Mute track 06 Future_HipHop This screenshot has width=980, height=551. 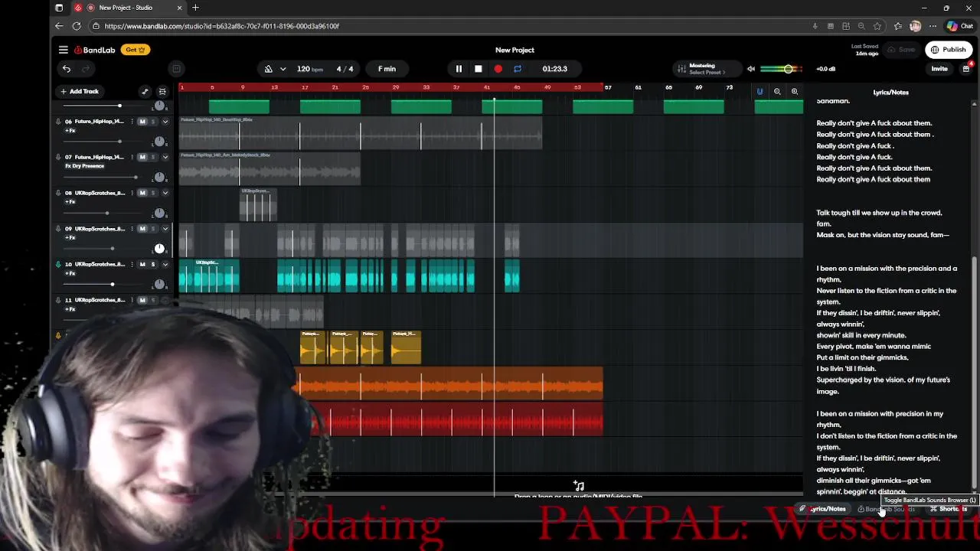click(142, 122)
